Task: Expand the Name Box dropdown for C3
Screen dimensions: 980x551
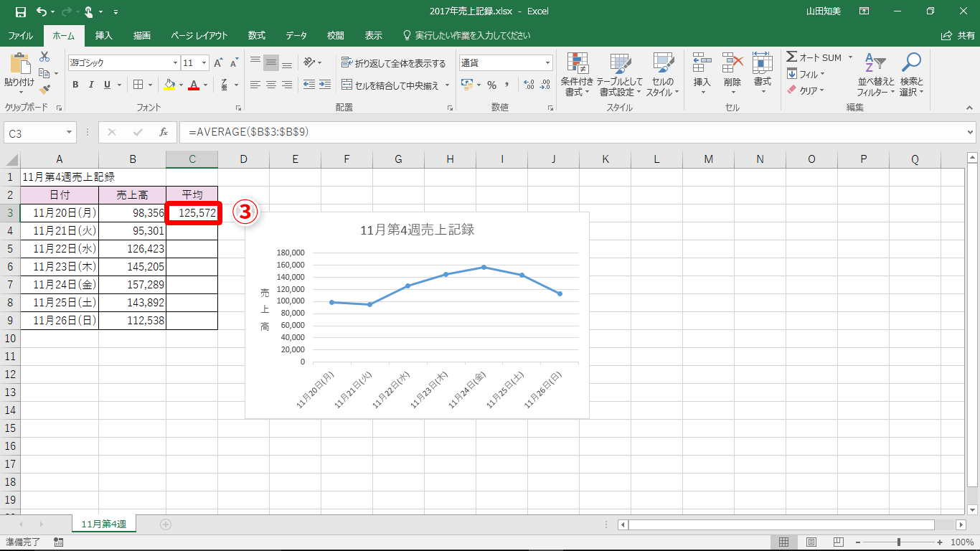Action: (70, 133)
